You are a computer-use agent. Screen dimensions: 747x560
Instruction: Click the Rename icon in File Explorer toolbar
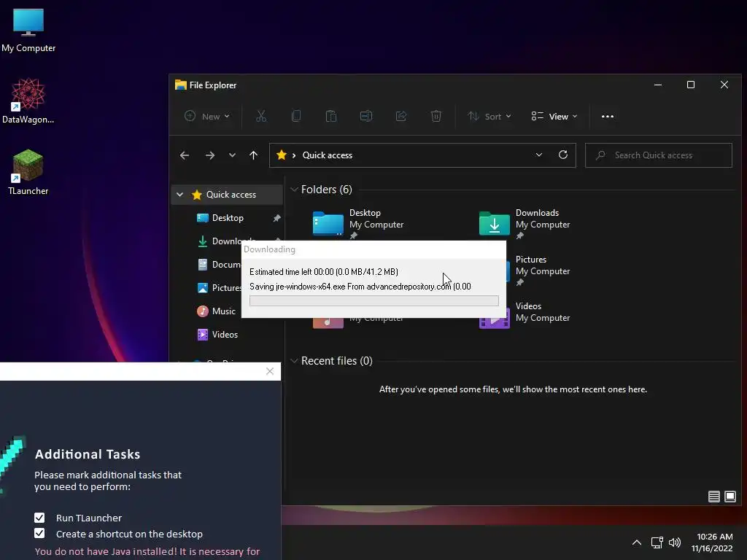[366, 116]
